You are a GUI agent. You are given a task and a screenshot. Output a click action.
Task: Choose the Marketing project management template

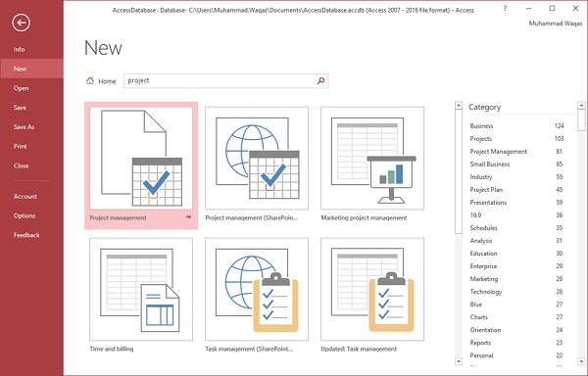(372, 158)
